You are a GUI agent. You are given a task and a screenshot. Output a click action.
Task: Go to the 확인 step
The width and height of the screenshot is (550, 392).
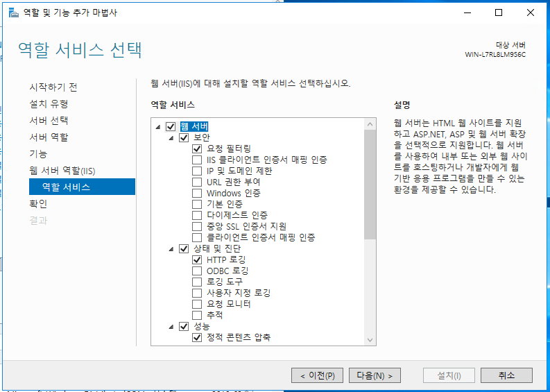tap(38, 204)
